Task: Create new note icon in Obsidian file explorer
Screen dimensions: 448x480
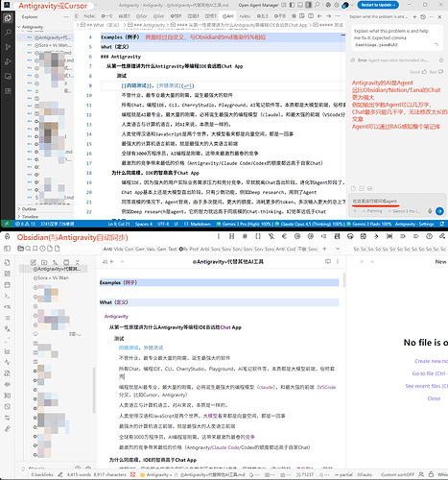Action: pyautogui.click(x=34, y=262)
